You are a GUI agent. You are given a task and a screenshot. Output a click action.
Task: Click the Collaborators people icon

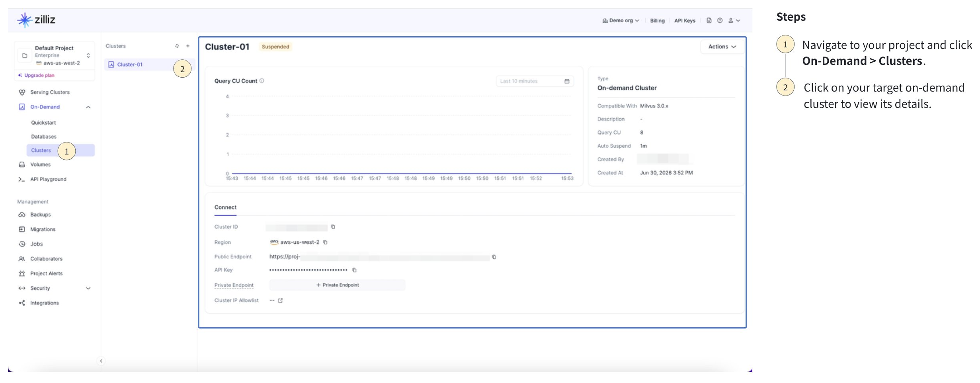[22, 259]
